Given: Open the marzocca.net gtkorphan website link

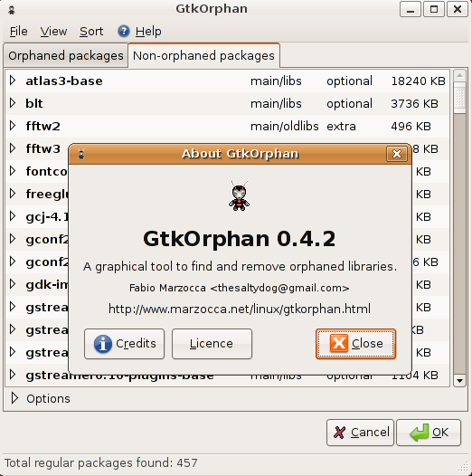Looking at the screenshot, I should click(240, 309).
